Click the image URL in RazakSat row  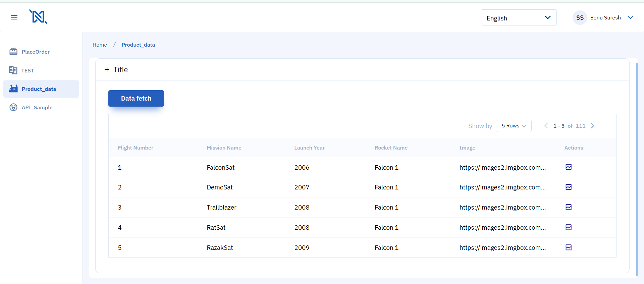tap(502, 247)
